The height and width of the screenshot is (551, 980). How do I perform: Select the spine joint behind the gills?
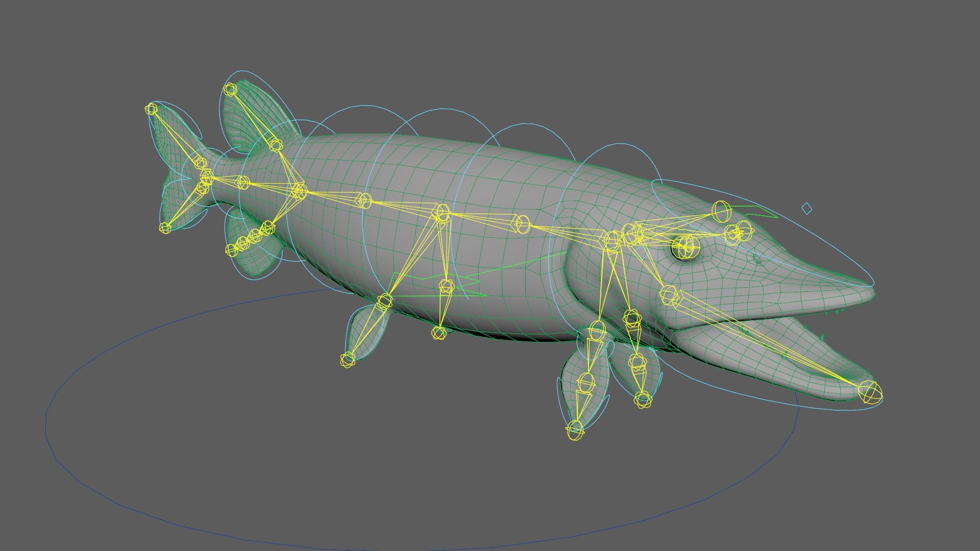click(522, 224)
